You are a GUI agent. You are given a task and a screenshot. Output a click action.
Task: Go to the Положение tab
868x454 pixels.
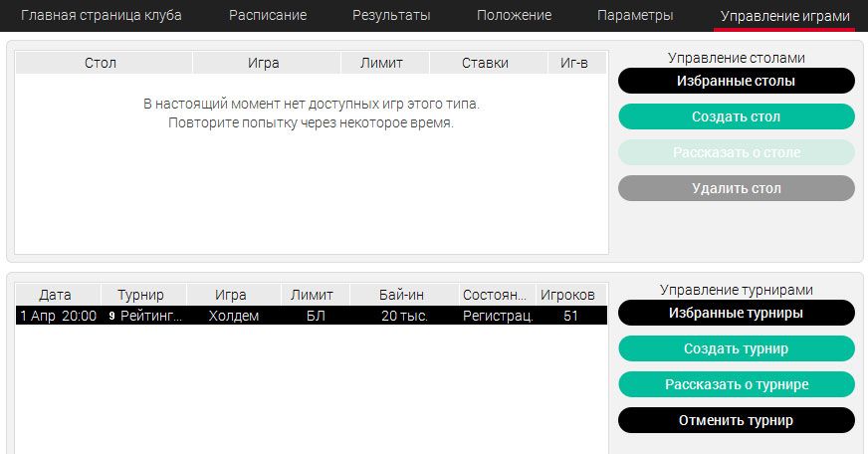coord(515,15)
